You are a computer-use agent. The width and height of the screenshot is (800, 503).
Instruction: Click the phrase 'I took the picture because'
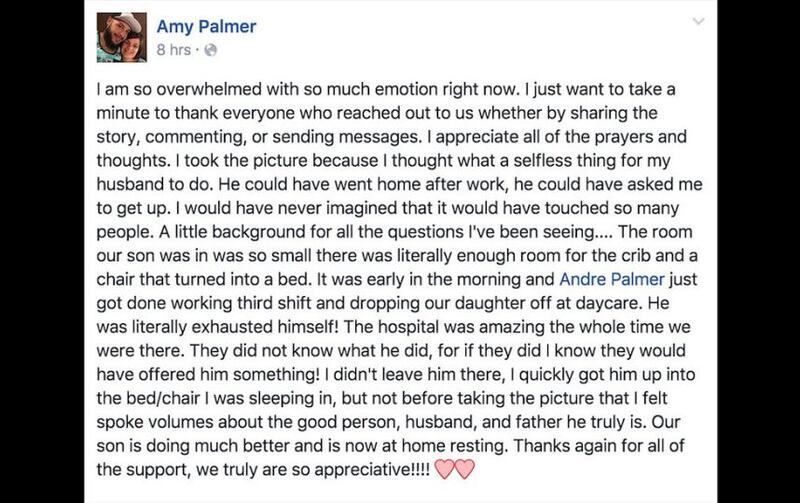point(280,161)
